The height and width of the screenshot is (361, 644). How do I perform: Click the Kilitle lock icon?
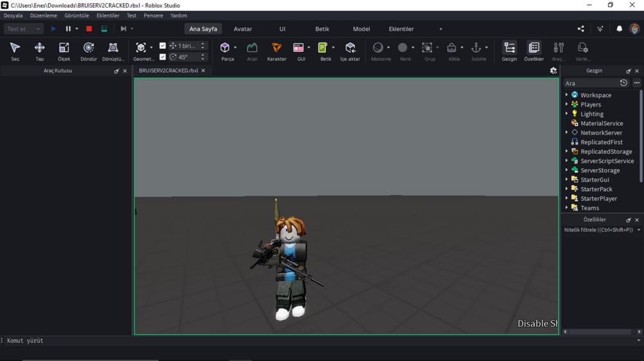click(x=451, y=48)
